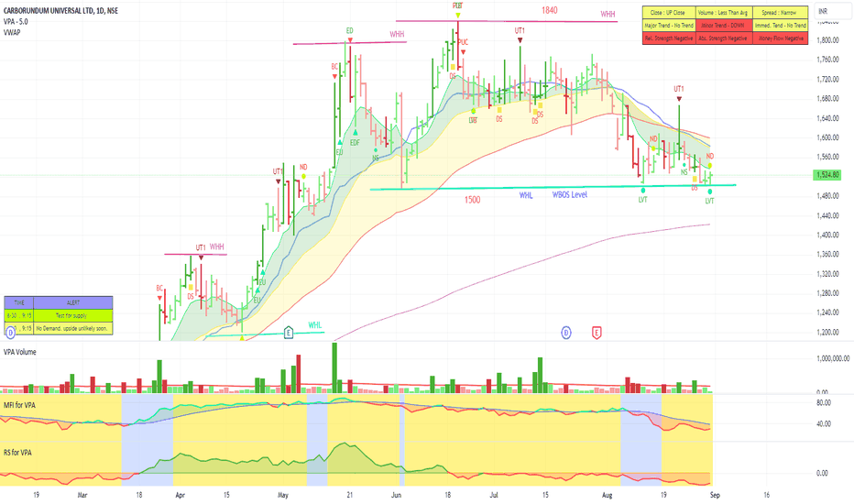Click the tallest green volume bar in May
This screenshot has height=504, width=854.
pos(334,367)
